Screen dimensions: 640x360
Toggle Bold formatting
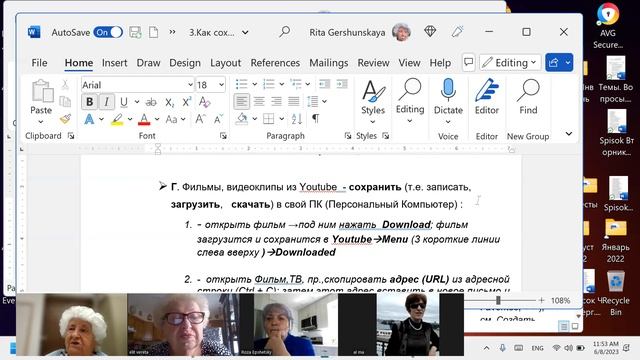point(89,102)
